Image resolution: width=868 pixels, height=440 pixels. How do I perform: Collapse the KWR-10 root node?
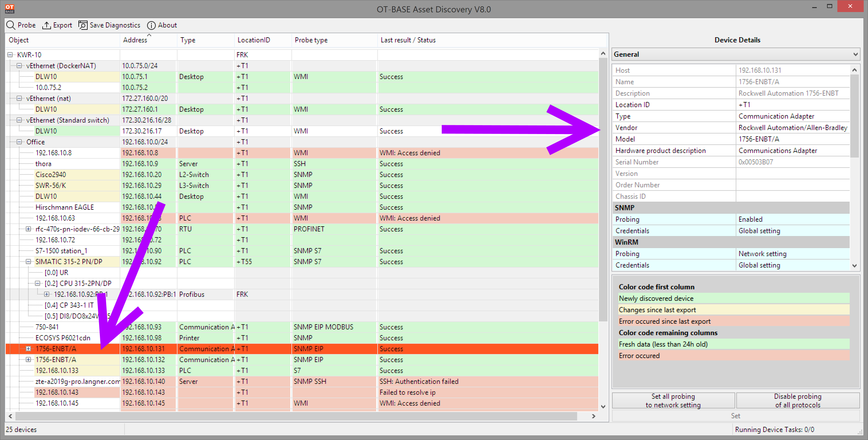10,55
